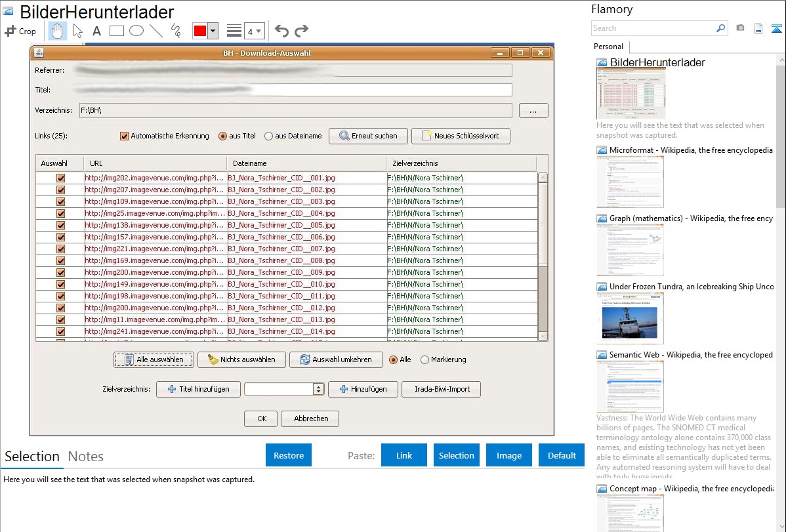The height and width of the screenshot is (532, 786).
Task: Select the 'aus Titel' radio button
Action: point(222,136)
